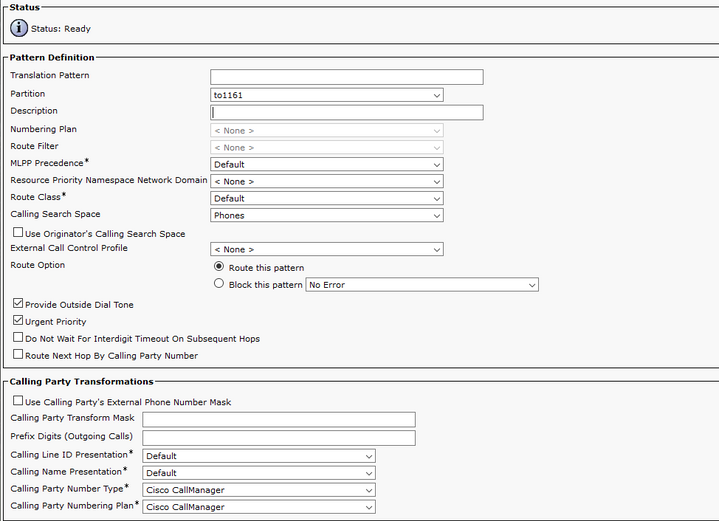The image size is (719, 521).
Task: Open the Calling Name Presentation dropdown
Action: coord(259,473)
